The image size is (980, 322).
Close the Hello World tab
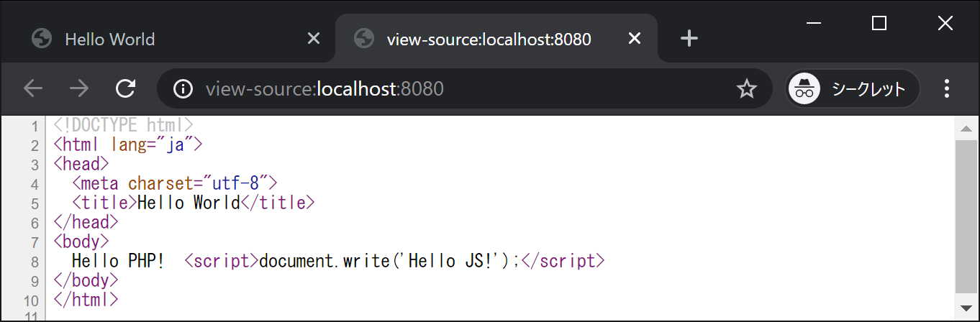click(314, 39)
